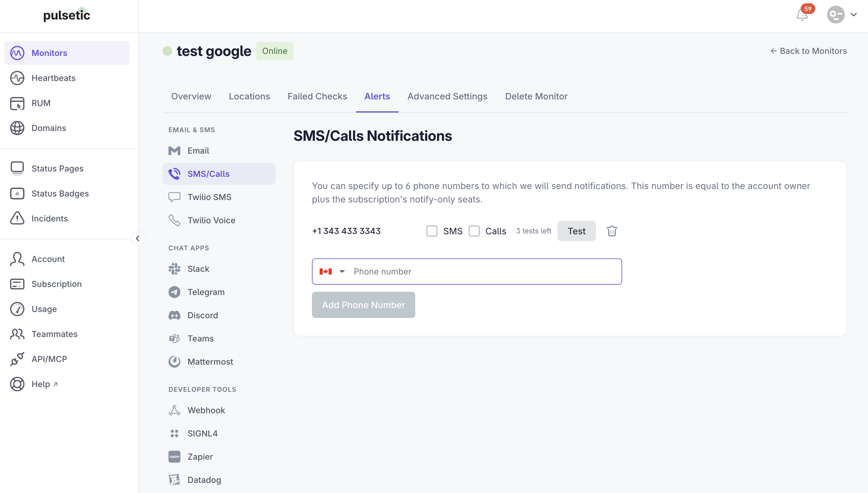Select the Twilio SMS chat icon
Screen dimensions: 868x493
pos(174,197)
